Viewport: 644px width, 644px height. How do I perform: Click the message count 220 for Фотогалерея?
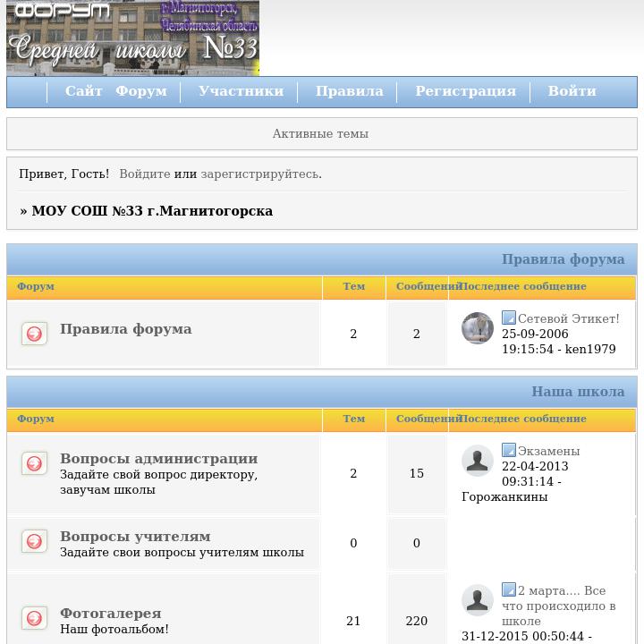(x=417, y=621)
